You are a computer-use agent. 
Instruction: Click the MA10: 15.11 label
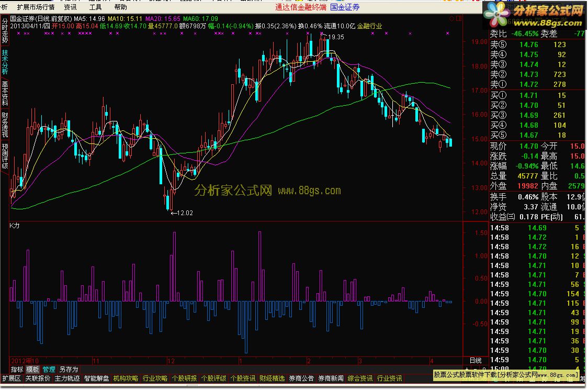125,18
